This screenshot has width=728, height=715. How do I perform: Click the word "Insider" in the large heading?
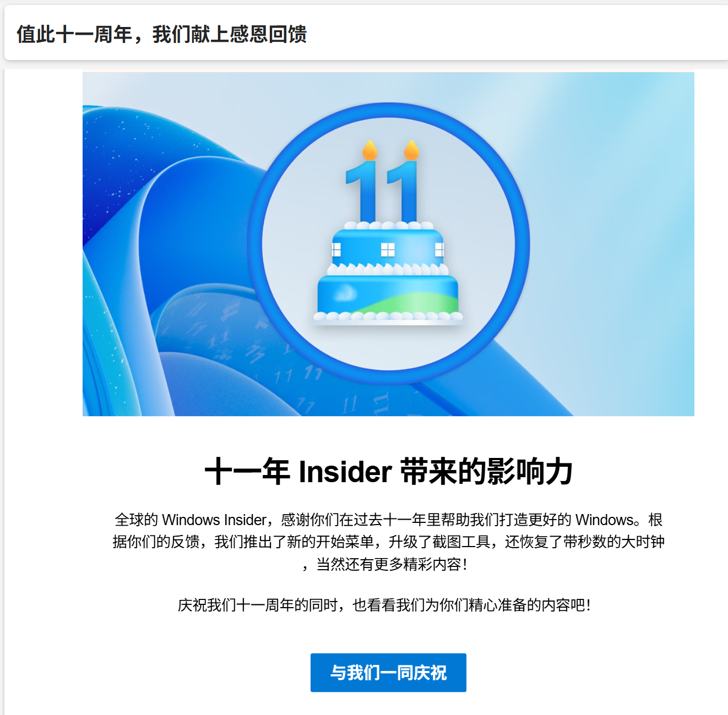point(345,472)
